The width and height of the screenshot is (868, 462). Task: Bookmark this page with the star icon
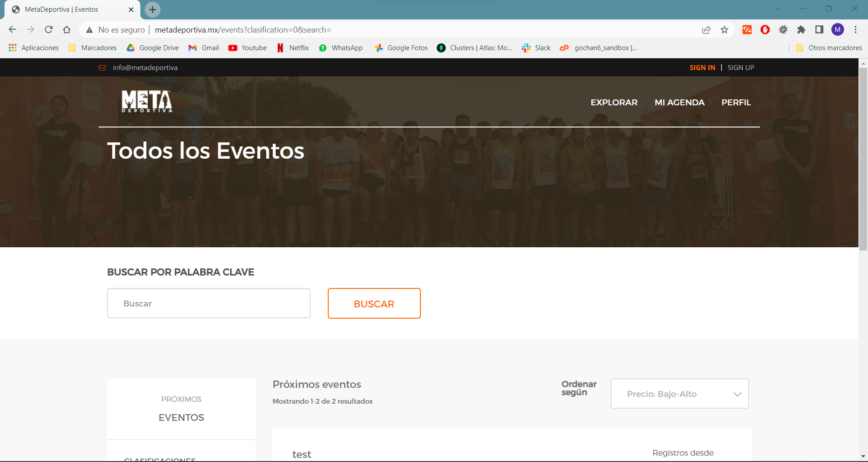[x=725, y=30]
